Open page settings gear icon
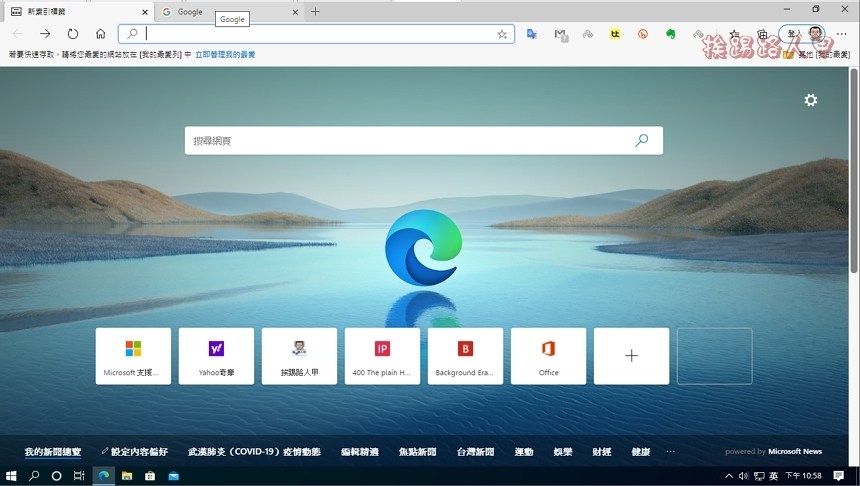Viewport: 860px width, 486px height. [x=811, y=100]
